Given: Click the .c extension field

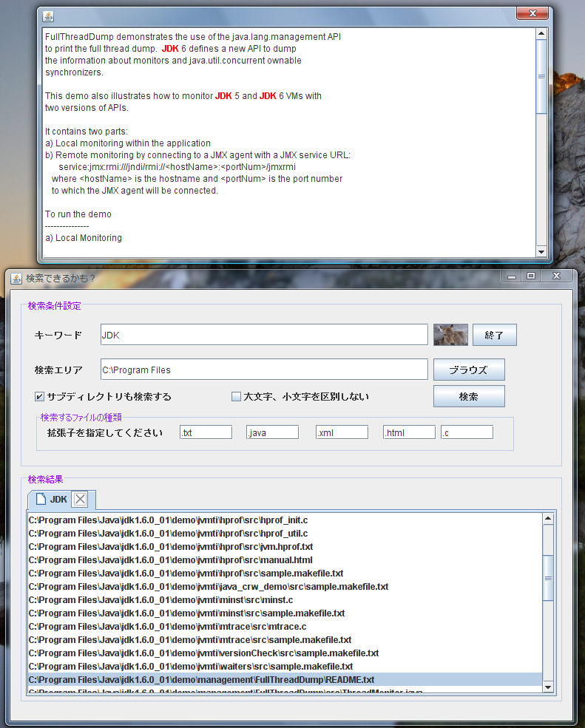Looking at the screenshot, I should (467, 432).
